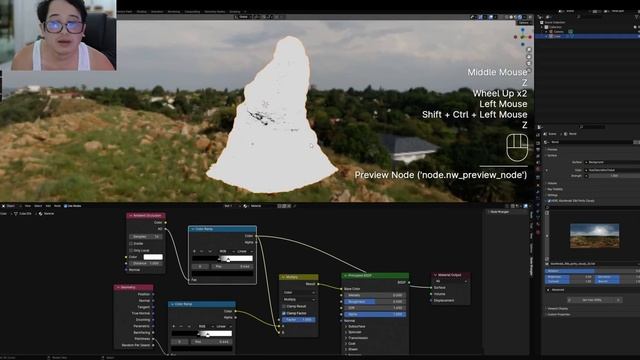Open Color data type dropdown in Multiply node
640x360 pixels.
coord(299,293)
